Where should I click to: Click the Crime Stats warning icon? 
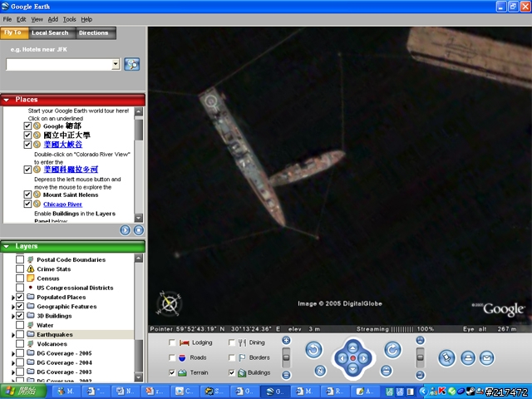31,269
